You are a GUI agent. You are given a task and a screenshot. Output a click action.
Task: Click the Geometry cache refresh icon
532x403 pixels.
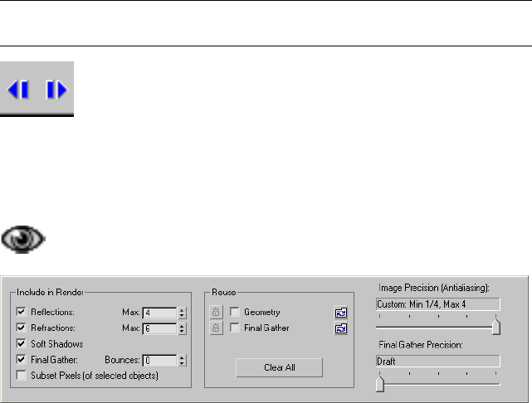coord(341,313)
